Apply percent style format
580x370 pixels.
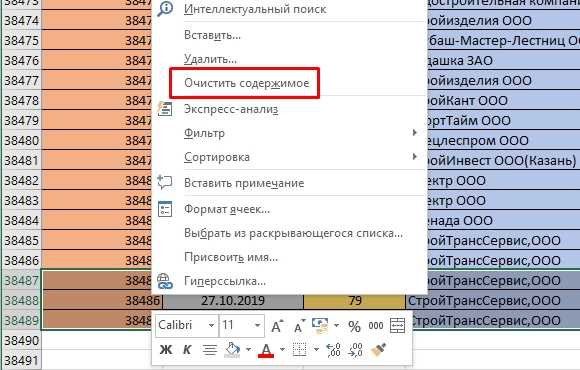tap(354, 326)
